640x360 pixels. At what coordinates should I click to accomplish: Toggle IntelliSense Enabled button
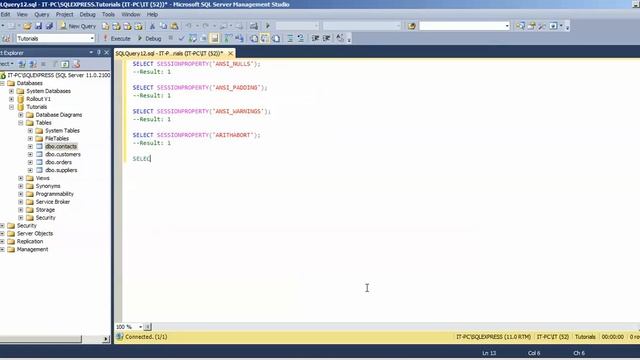tap(215, 38)
